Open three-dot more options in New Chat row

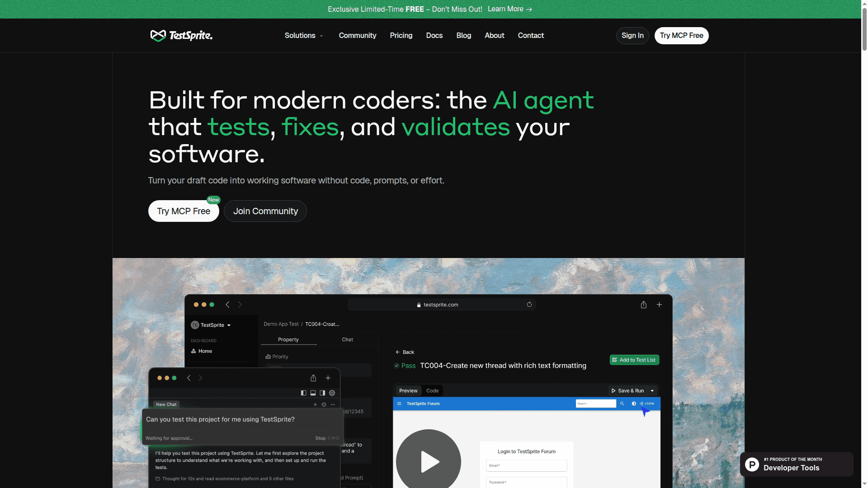tap(333, 404)
